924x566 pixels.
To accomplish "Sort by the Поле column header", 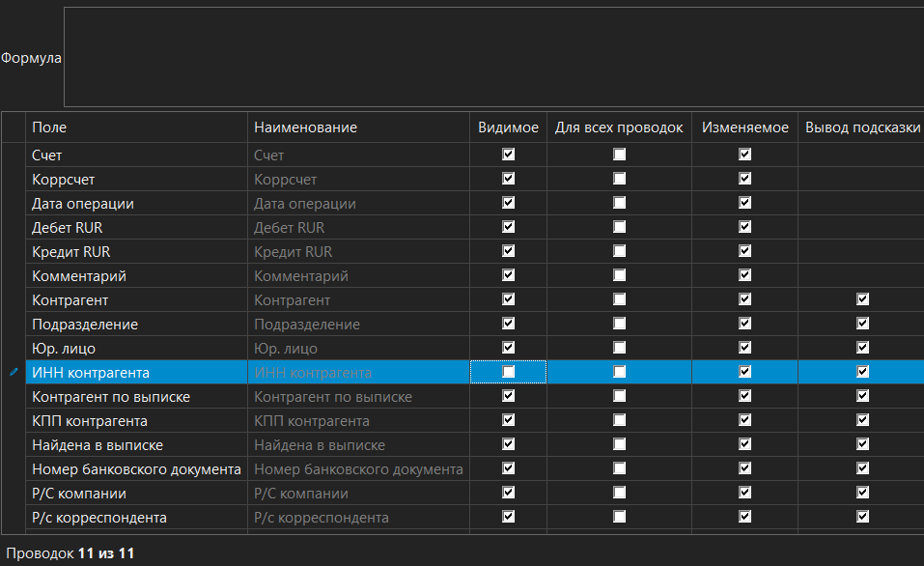I will click(135, 127).
